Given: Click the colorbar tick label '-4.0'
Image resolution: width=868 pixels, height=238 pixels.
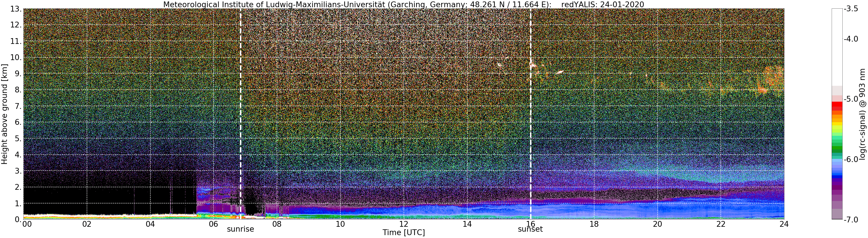Looking at the screenshot, I should coord(851,39).
